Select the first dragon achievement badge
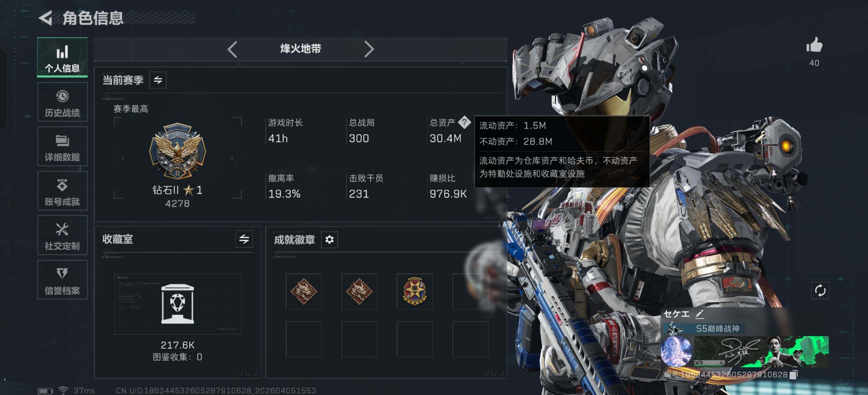The image size is (868, 395). point(303,292)
